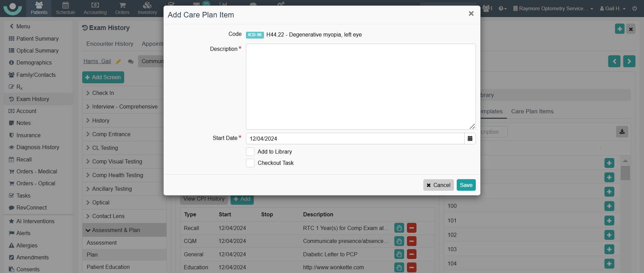The width and height of the screenshot is (644, 273).
Task: Open Inventory from the top navigation
Action: pyautogui.click(x=147, y=8)
